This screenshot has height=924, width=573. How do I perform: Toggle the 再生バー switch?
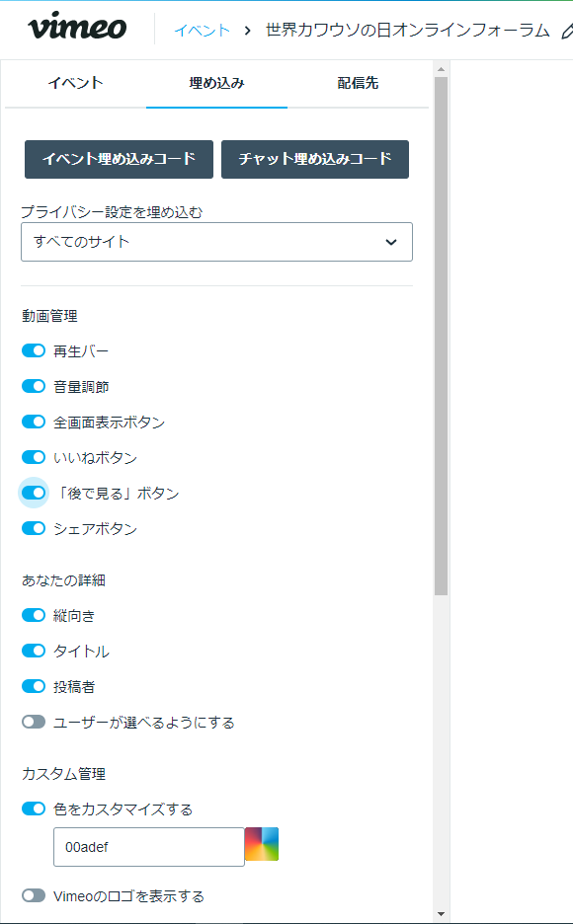coord(34,350)
